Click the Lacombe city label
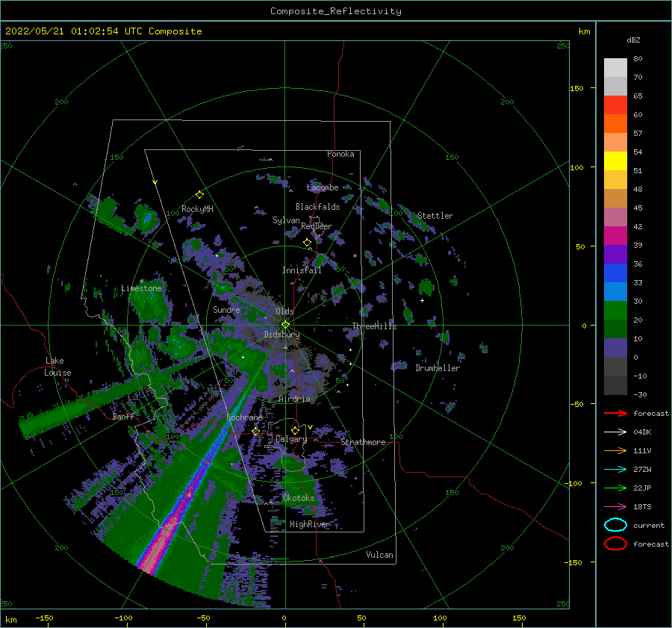 coord(323,187)
